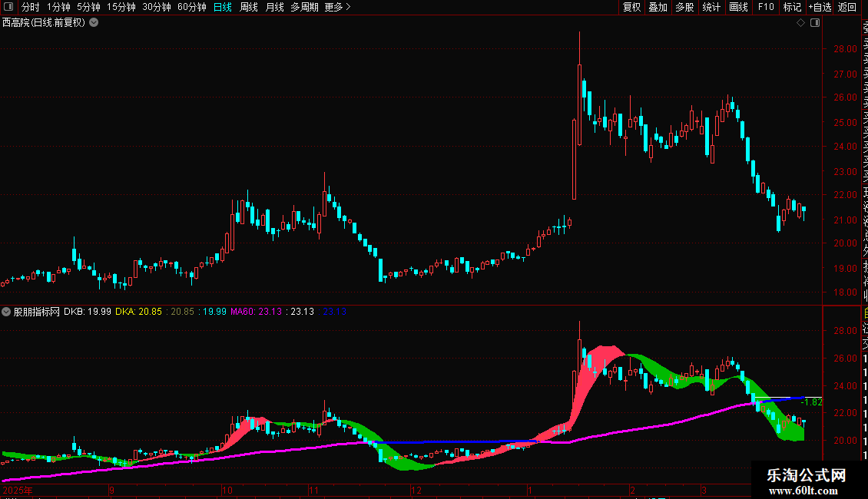The image size is (868, 499).
Task: Click month 10 marker on the time axis
Action: click(x=227, y=491)
